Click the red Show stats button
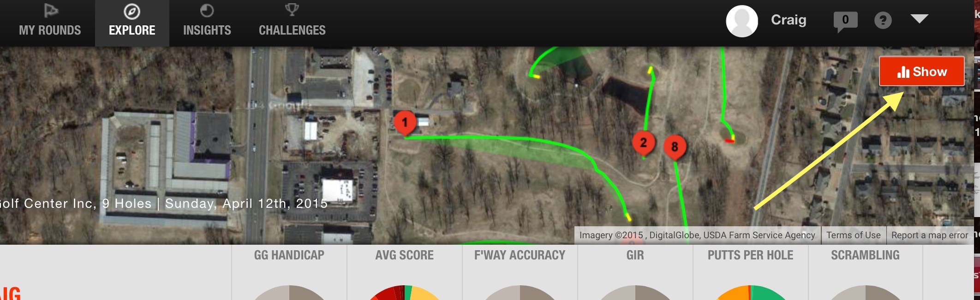980x300 pixels. 921,71
